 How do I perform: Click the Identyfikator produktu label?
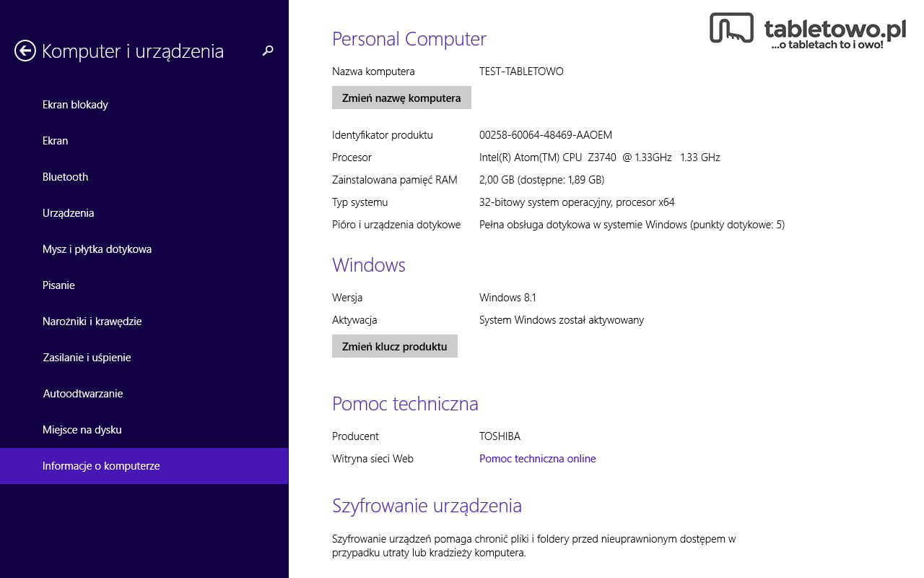(383, 135)
